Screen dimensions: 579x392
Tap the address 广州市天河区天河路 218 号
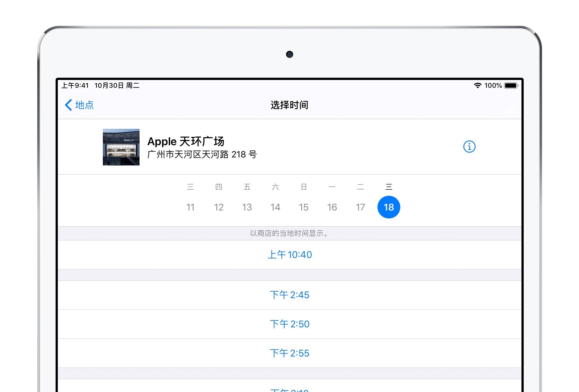click(x=202, y=154)
